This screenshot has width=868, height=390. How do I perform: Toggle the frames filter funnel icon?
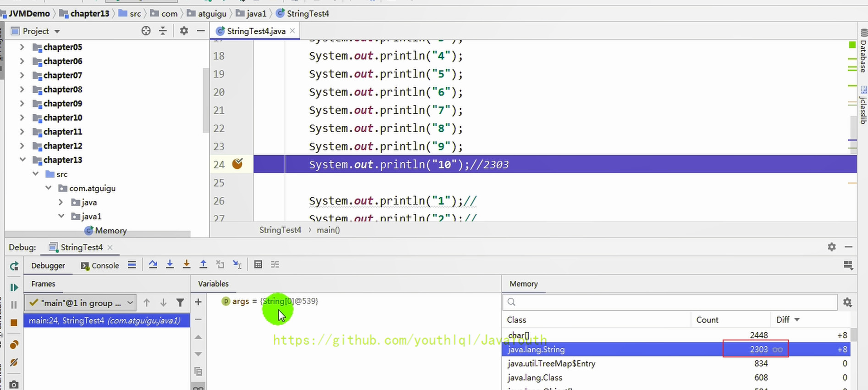pos(180,302)
